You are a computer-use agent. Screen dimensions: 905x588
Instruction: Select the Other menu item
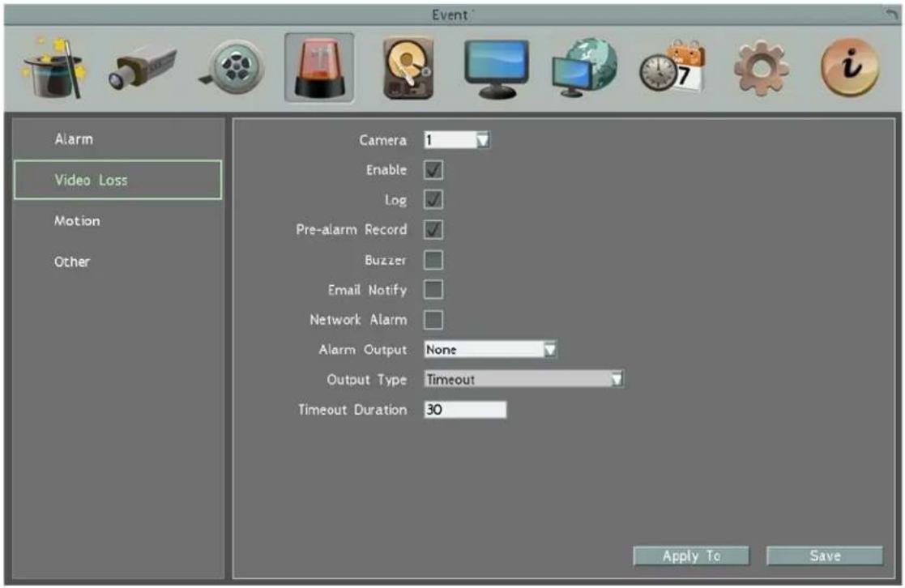118,262
